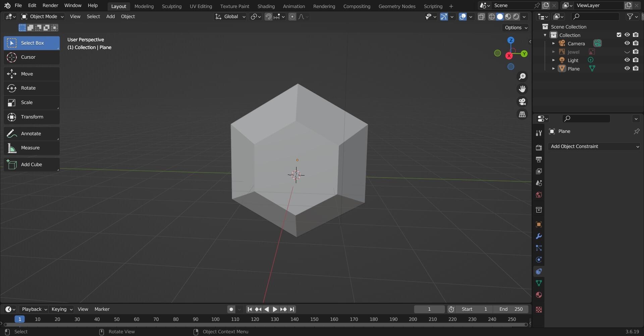Expand Add Object Constraint dropdown

pos(594,146)
